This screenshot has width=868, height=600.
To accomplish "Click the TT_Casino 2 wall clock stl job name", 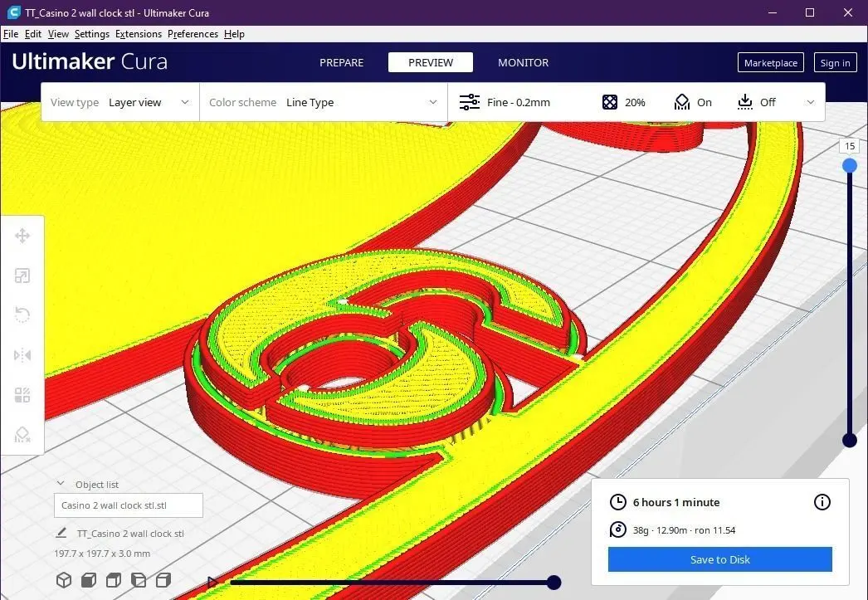I will pos(130,534).
